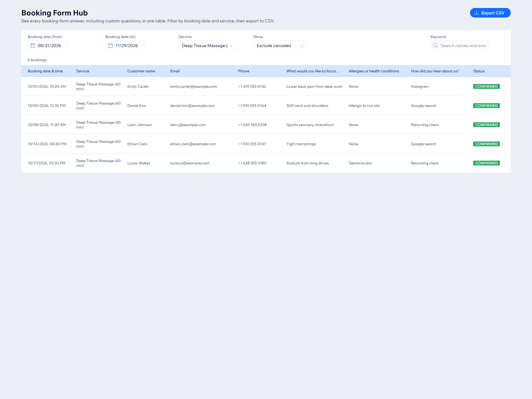
Task: Select email ethan.clark@example.com
Action: click(193, 144)
